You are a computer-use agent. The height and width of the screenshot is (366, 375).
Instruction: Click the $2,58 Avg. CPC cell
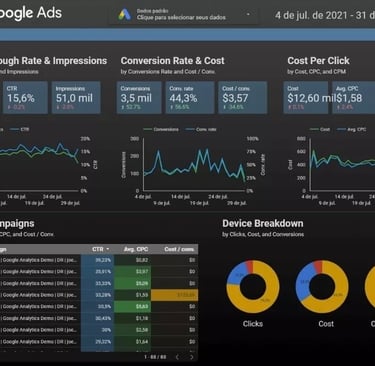(133, 330)
